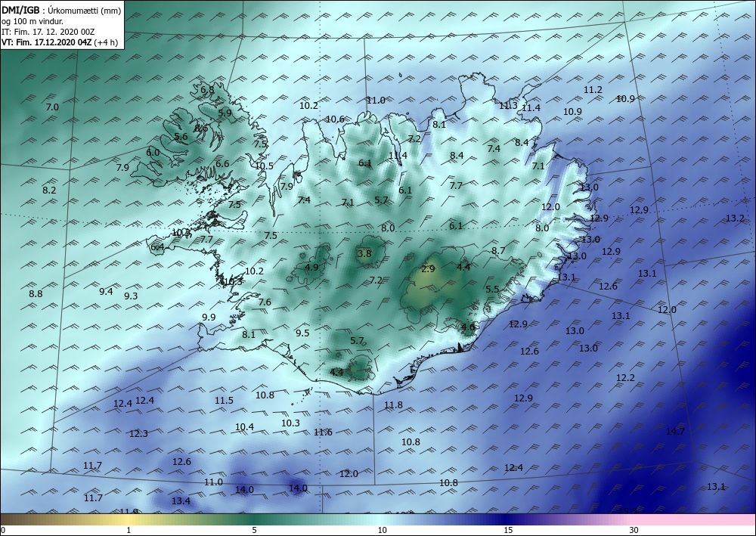
Task: Select the bold 'VT: Fim. 17.12.2020 04Z (+4 h)' line
Action: [59, 42]
